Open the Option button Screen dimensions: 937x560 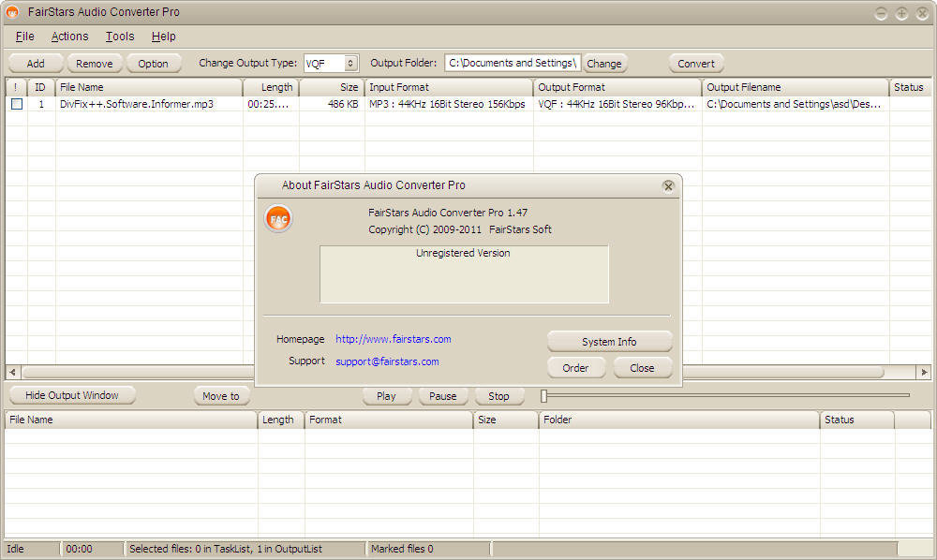tap(153, 64)
